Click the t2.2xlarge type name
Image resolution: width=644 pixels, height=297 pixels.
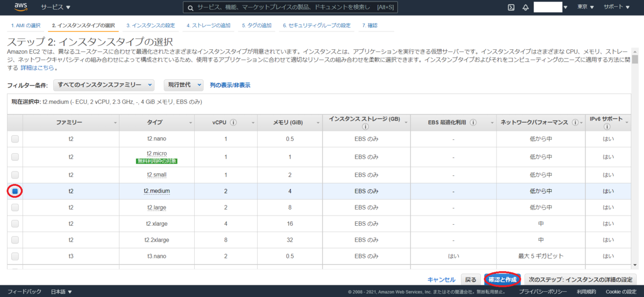point(157,240)
